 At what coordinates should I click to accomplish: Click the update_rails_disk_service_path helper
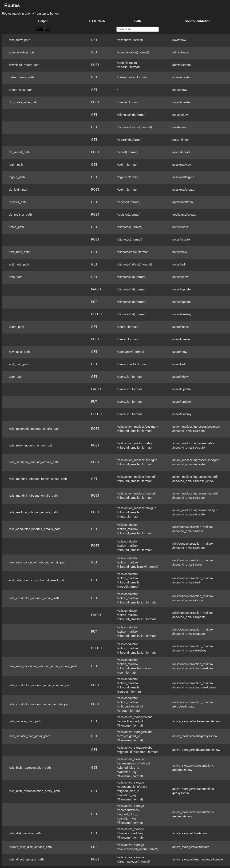click(x=30, y=847)
